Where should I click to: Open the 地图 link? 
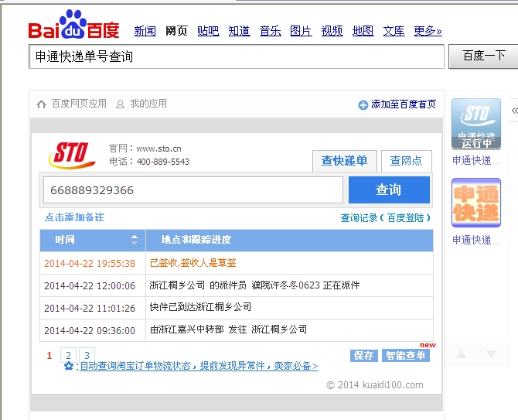pyautogui.click(x=363, y=31)
